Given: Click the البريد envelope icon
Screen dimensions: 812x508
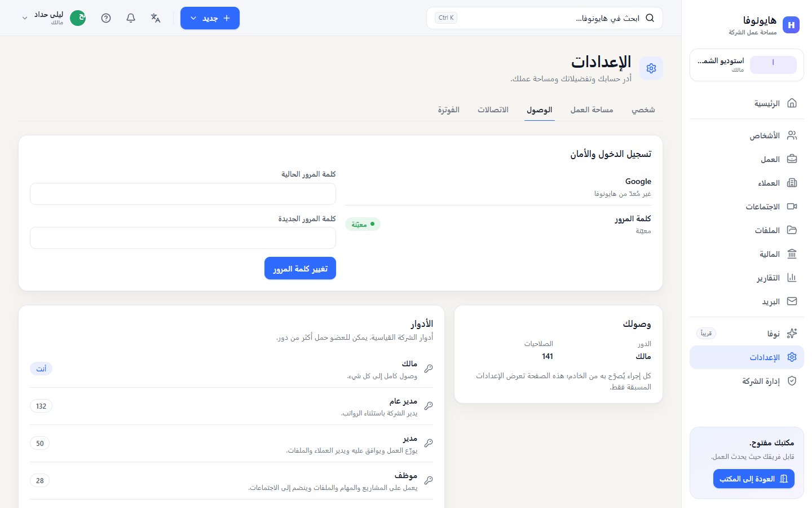Looking at the screenshot, I should [792, 301].
